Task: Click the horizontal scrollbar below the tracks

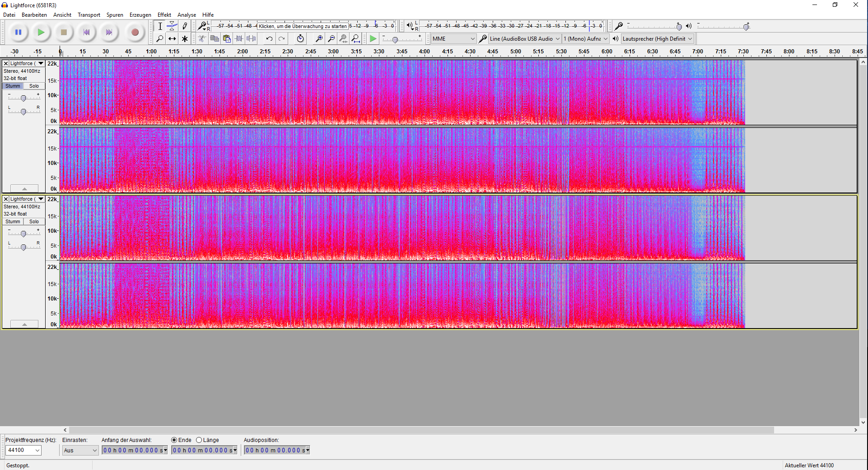Action: point(421,430)
